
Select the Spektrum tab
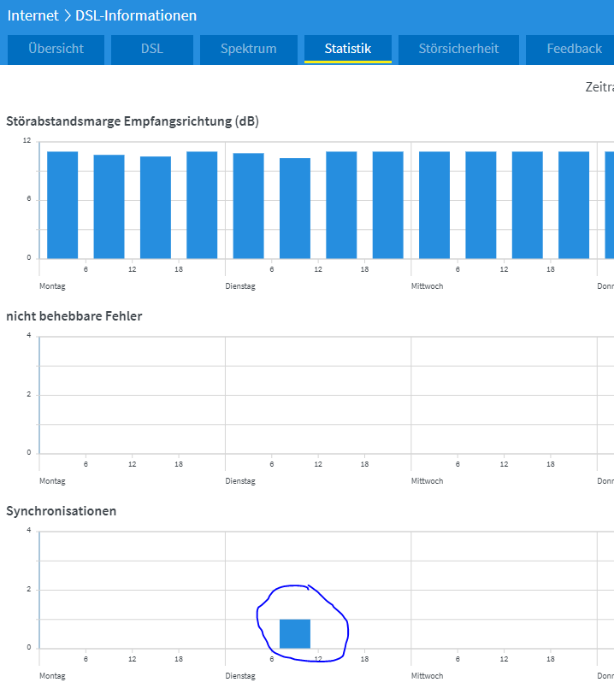248,49
